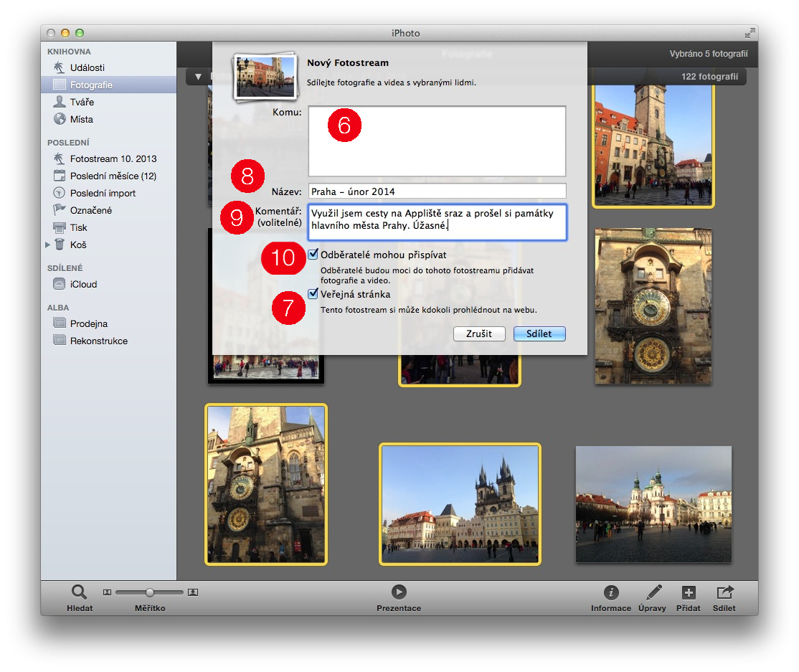The height and width of the screenshot is (672, 799).
Task: Click the Měřítko zoom slider
Action: coord(150,592)
